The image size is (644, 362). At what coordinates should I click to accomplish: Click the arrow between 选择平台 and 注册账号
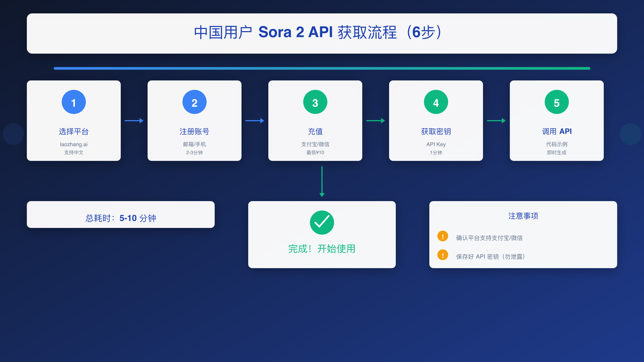pos(134,121)
